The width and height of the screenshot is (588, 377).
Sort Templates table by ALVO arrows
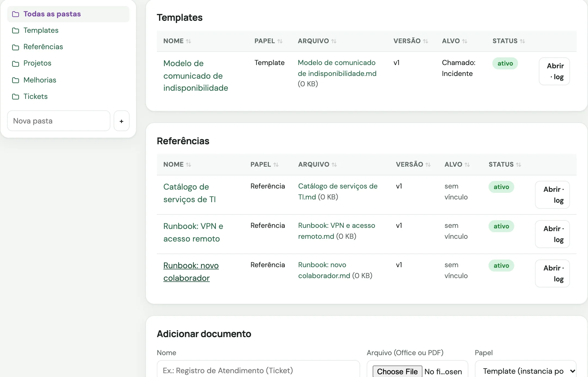[x=465, y=41]
